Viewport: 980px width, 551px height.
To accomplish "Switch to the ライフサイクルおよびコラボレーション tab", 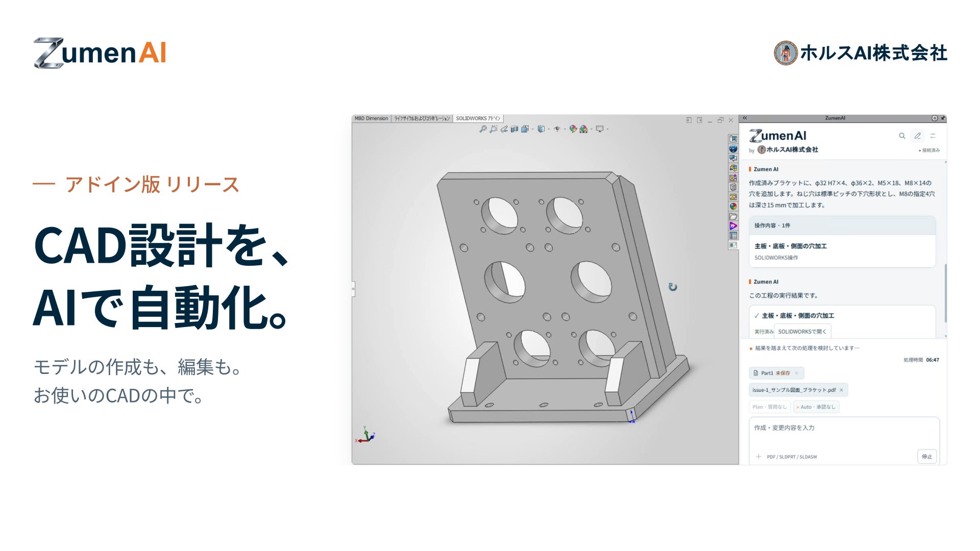I will (422, 118).
